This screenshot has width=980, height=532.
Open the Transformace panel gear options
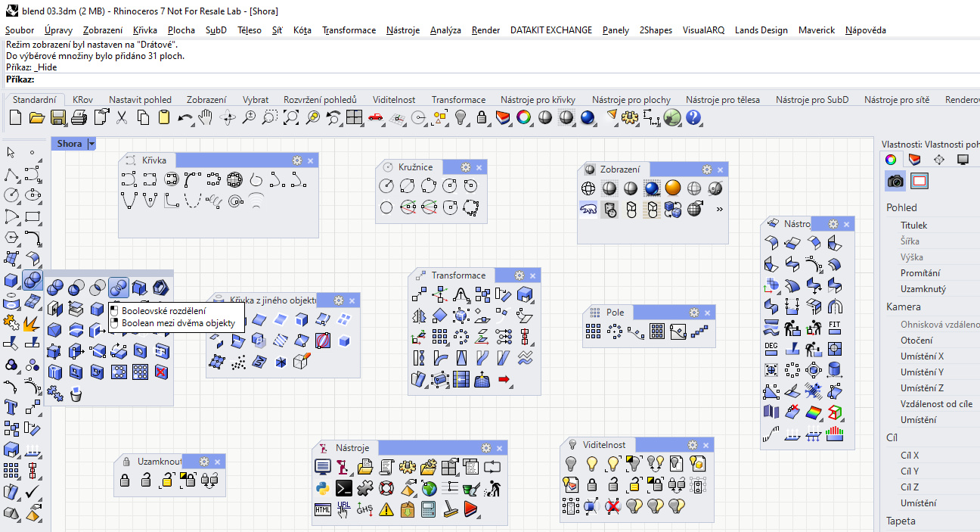[519, 275]
